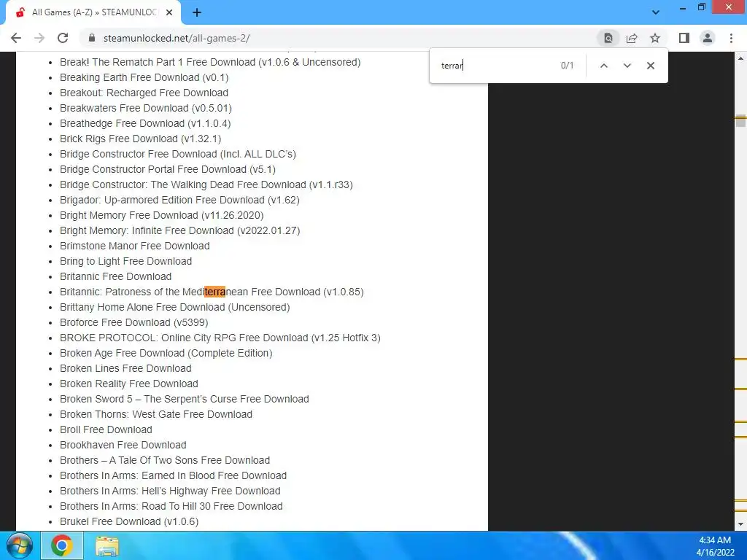
Task: Open a new tab with the plus button
Action: point(197,12)
